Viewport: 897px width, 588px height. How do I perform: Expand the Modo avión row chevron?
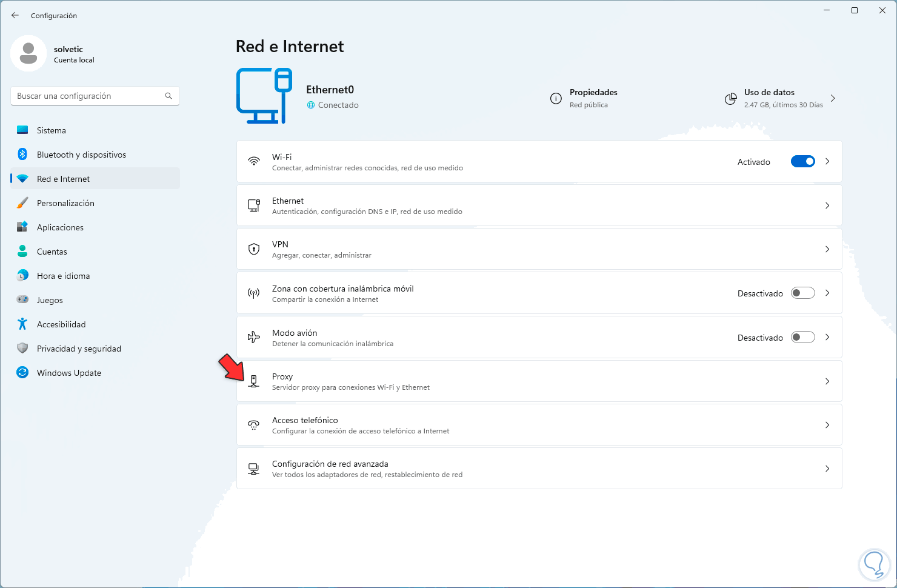tap(827, 337)
